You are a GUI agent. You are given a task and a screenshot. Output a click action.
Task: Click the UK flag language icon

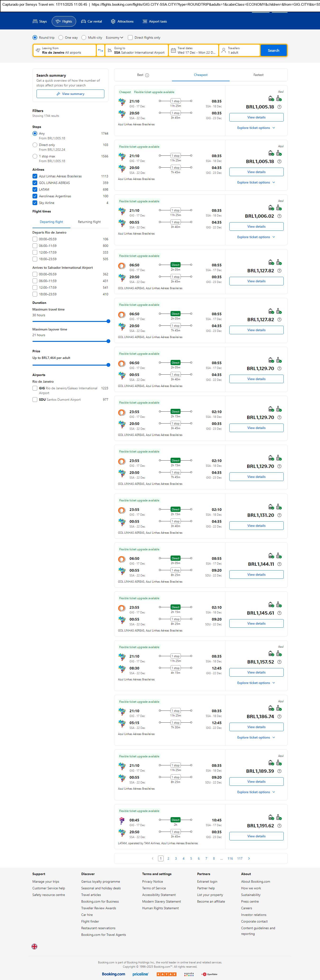click(34, 946)
